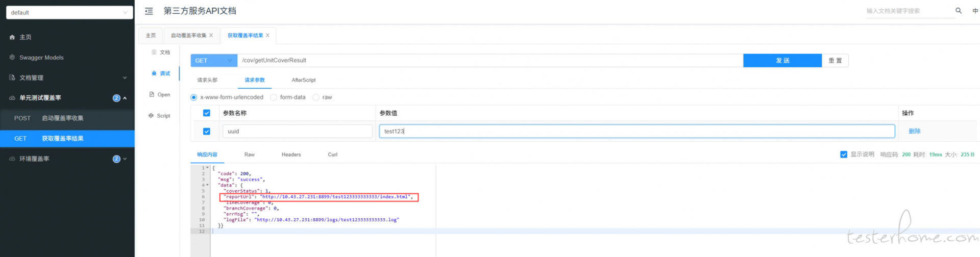
Task: Open the Script panel icon
Action: 151,116
